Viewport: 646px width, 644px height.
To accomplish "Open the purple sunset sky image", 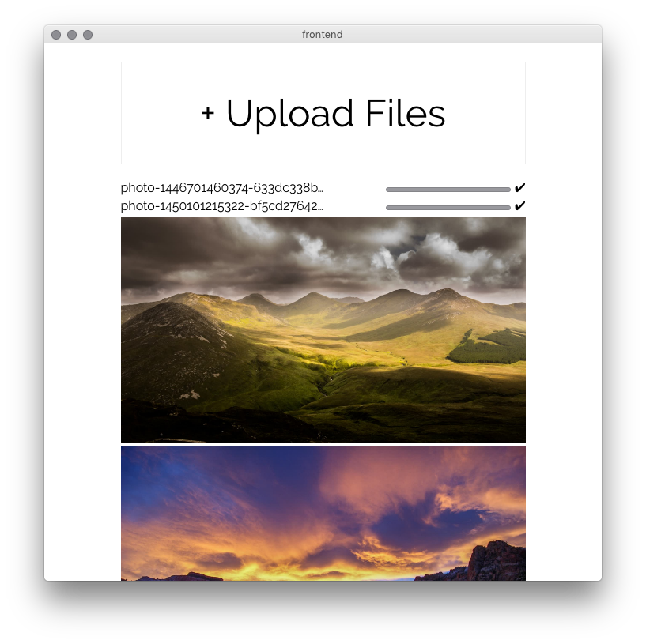I will 323,514.
